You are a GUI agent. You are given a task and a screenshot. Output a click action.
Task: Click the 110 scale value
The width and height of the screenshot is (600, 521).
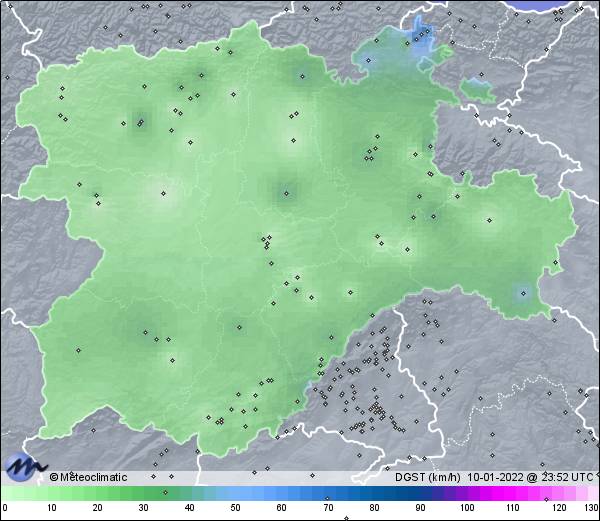513,508
